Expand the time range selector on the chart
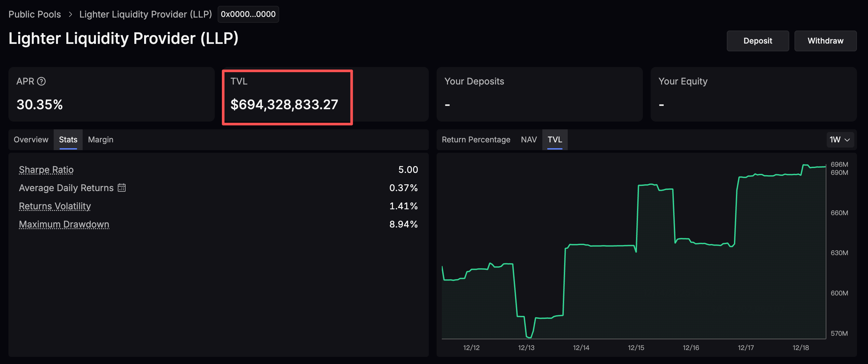The height and width of the screenshot is (364, 868). [840, 139]
